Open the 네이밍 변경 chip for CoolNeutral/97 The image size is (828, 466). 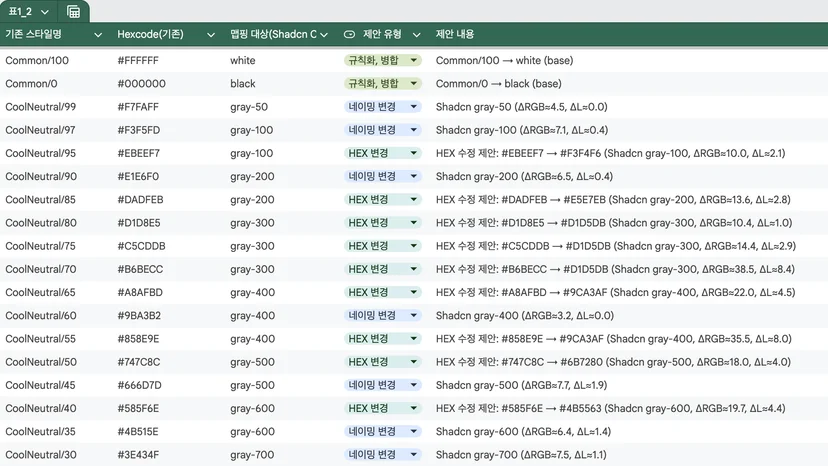(x=383, y=130)
